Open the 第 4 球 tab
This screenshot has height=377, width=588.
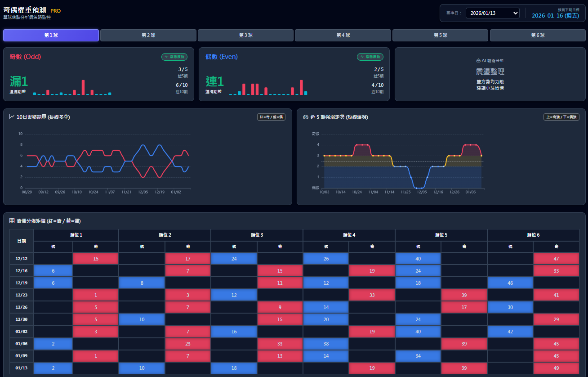click(343, 35)
